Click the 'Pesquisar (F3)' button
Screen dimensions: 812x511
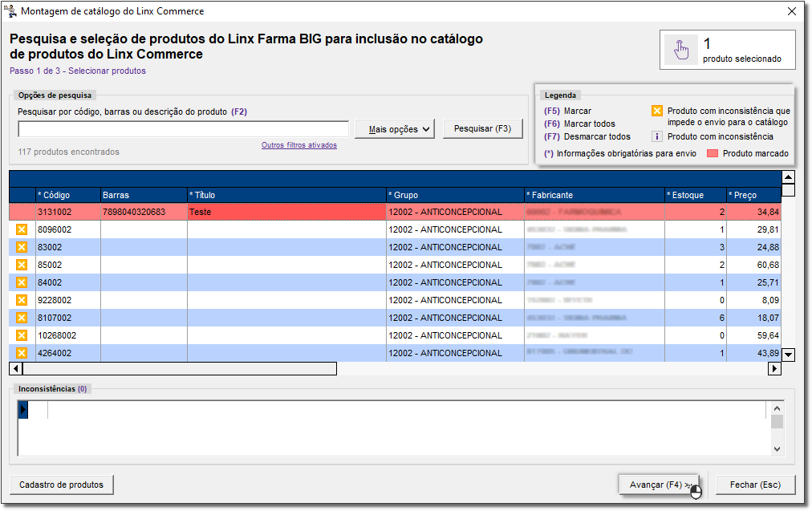(483, 128)
